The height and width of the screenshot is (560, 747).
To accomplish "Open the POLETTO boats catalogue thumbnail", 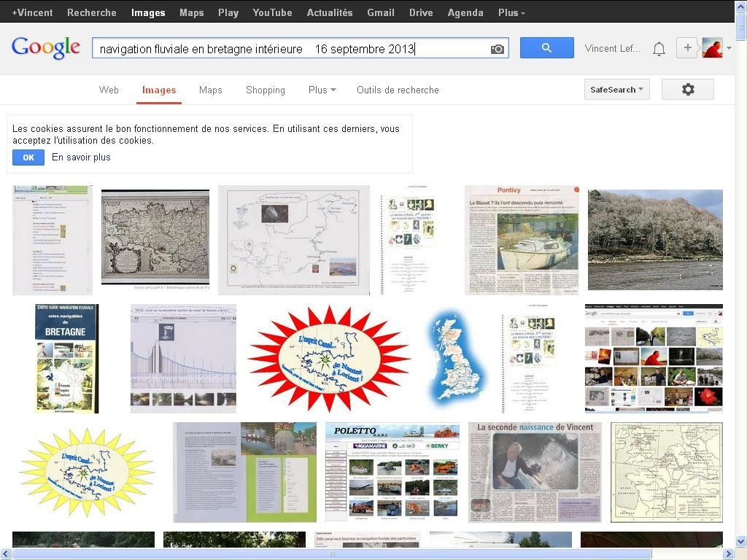I will click(392, 472).
